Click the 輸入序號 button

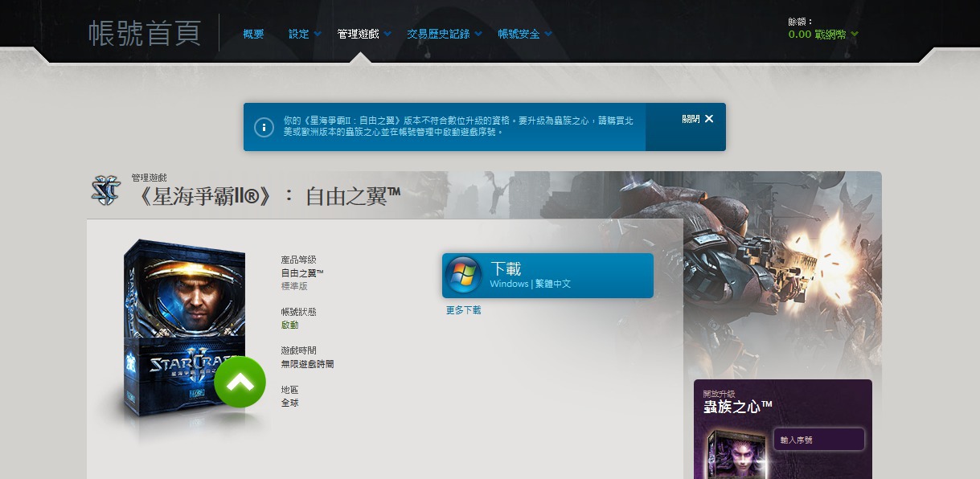click(818, 440)
